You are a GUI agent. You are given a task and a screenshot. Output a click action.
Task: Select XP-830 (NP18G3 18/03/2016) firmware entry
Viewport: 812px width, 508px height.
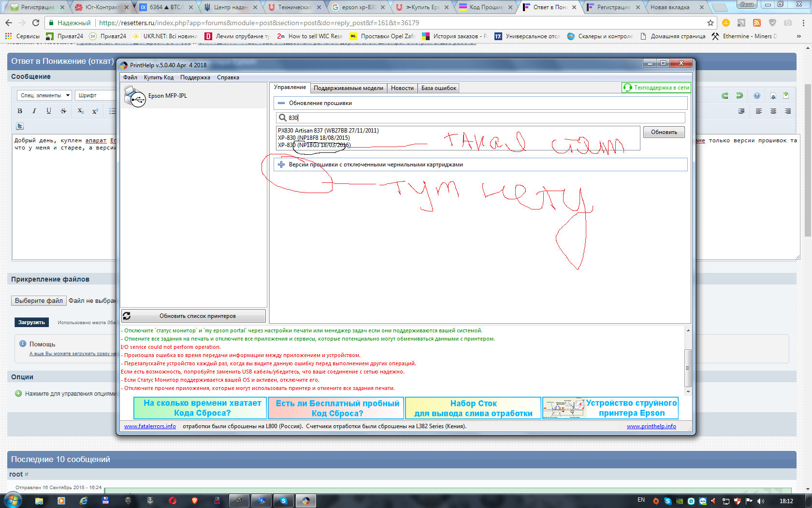coord(314,145)
